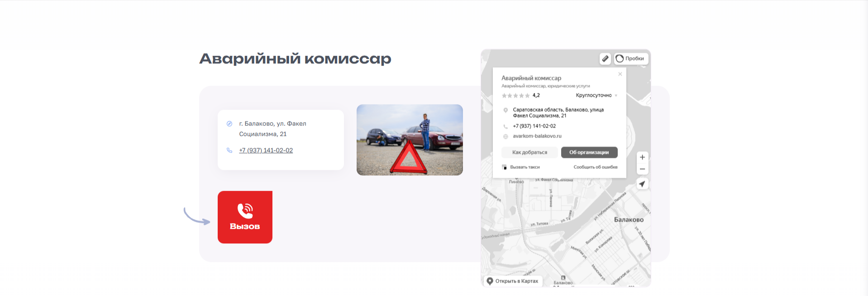Click the map ruler measurement tool
The width and height of the screenshot is (868, 296).
pyautogui.click(x=605, y=58)
